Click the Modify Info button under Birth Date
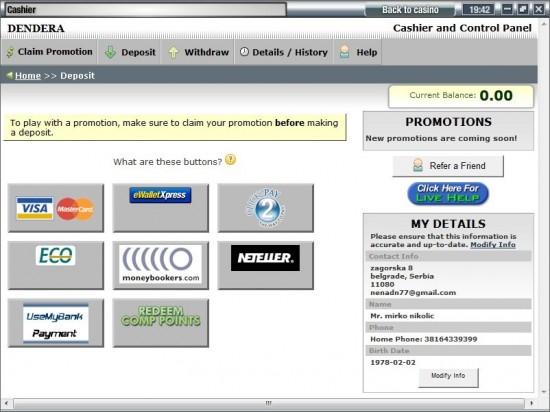This screenshot has height=412, width=550. pos(448,377)
